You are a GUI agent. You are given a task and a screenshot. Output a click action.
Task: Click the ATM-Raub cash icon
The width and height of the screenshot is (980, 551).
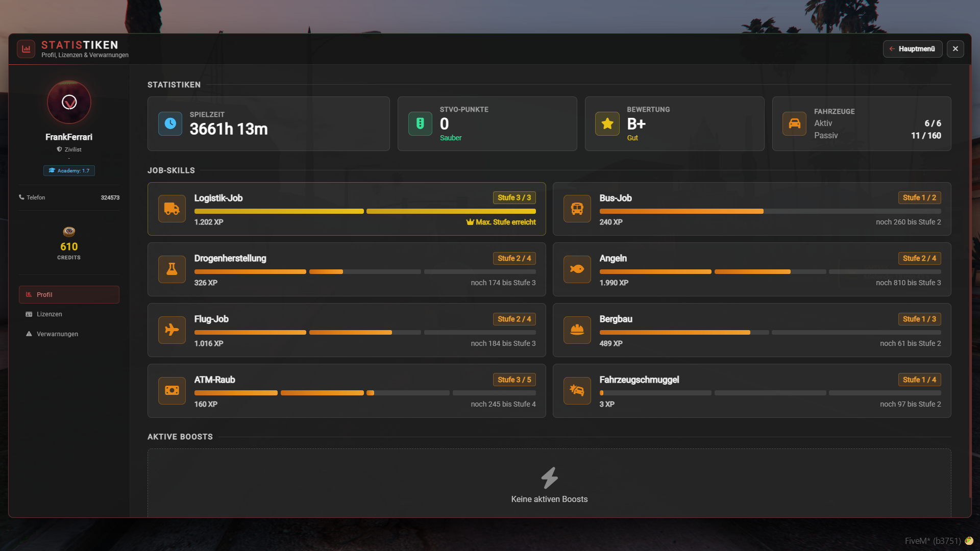[172, 391]
